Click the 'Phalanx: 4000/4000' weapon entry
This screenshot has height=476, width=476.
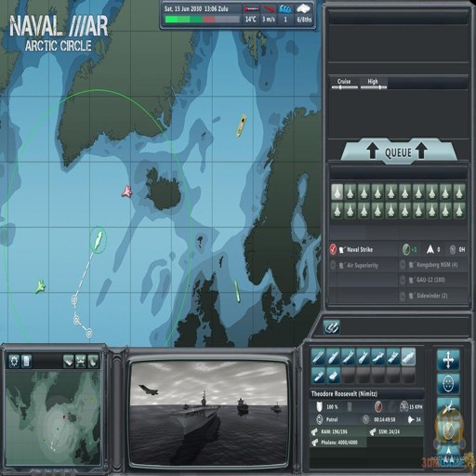tap(339, 443)
